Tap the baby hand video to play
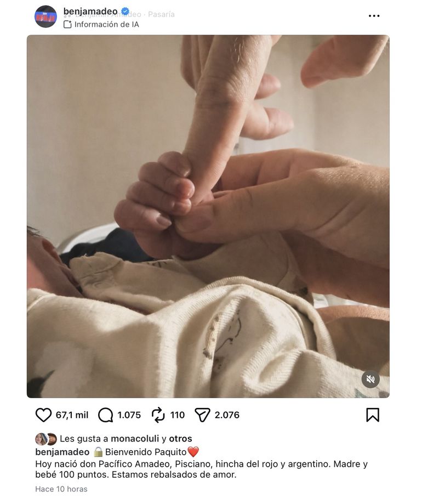The height and width of the screenshot is (504, 422). 208,216
